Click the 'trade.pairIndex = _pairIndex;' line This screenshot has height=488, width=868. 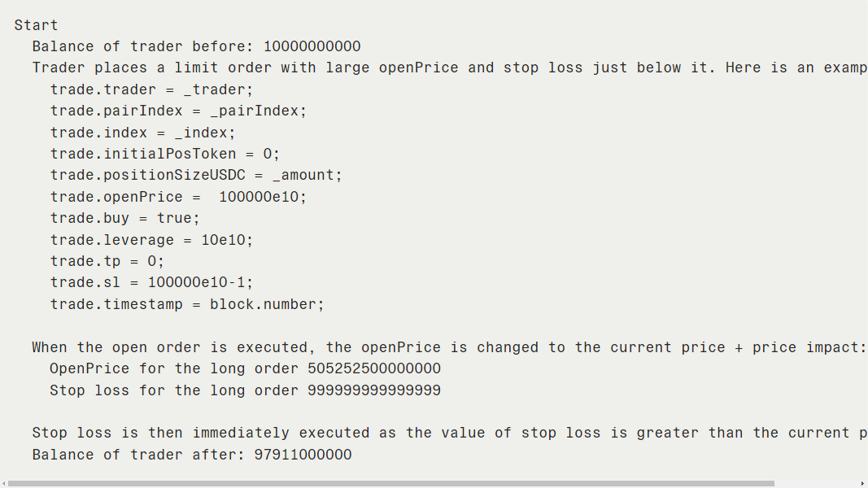(x=178, y=111)
